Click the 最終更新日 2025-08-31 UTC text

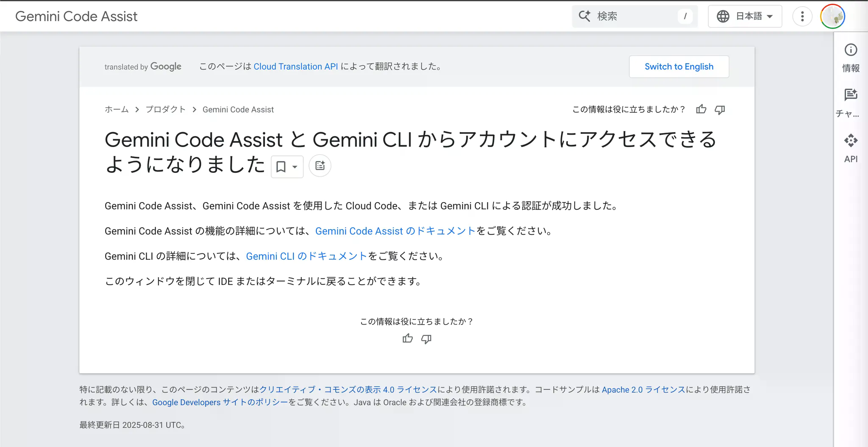pos(133,425)
